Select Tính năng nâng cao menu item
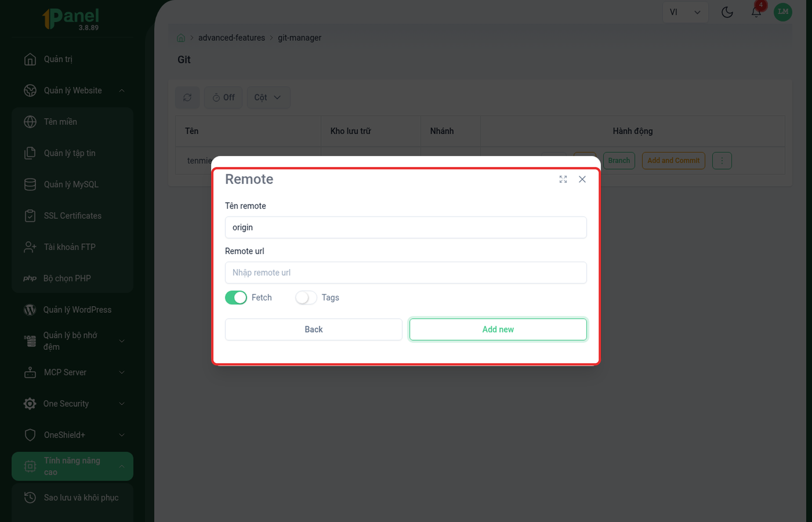 click(x=72, y=466)
